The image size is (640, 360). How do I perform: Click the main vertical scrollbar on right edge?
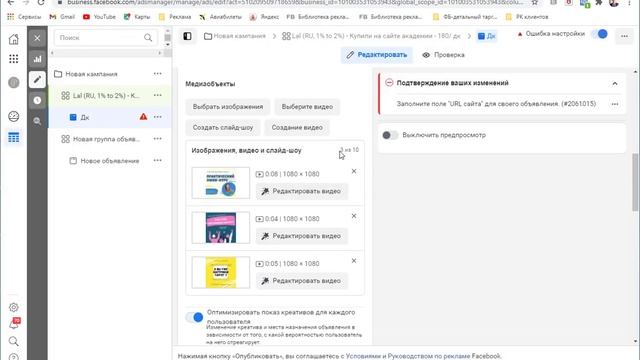tap(636, 182)
